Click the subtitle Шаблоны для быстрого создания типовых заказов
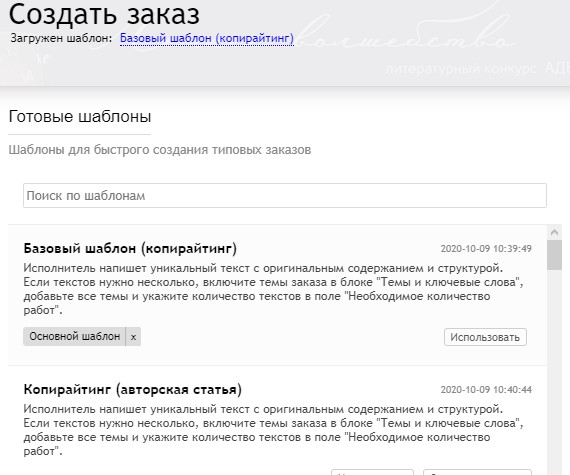The height and width of the screenshot is (475, 570). click(160, 150)
